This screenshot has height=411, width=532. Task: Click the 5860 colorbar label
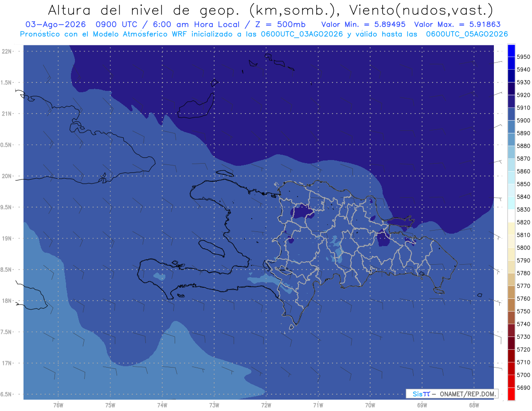pos(523,171)
